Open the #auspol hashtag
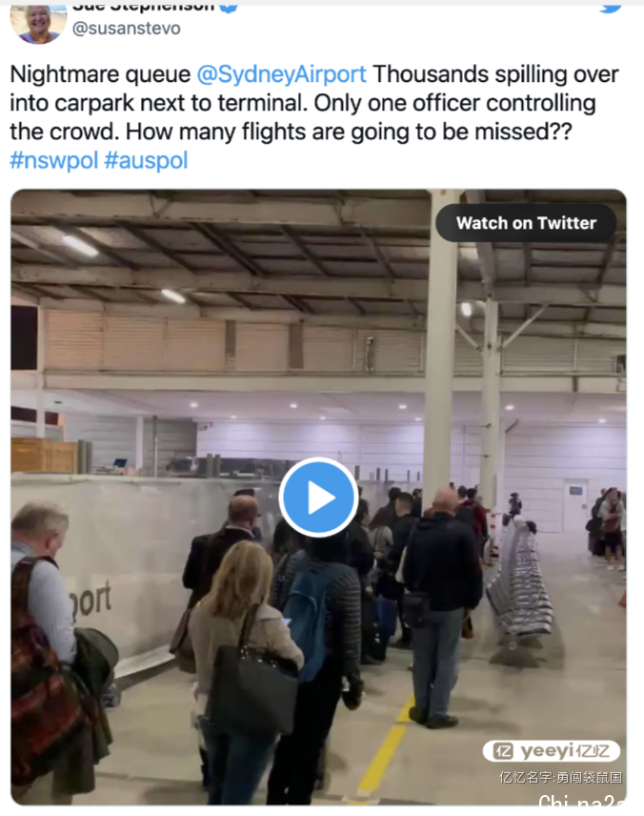The width and height of the screenshot is (644, 816). point(146,160)
